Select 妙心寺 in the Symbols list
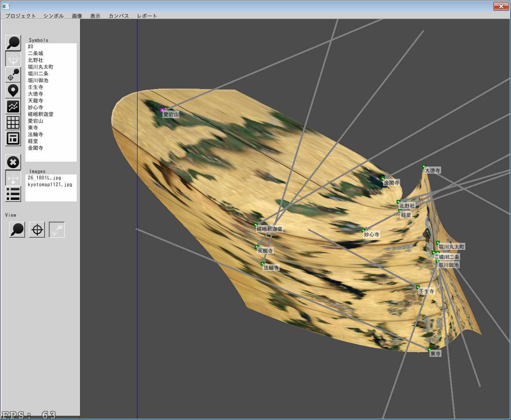511x420 pixels. tap(51, 107)
